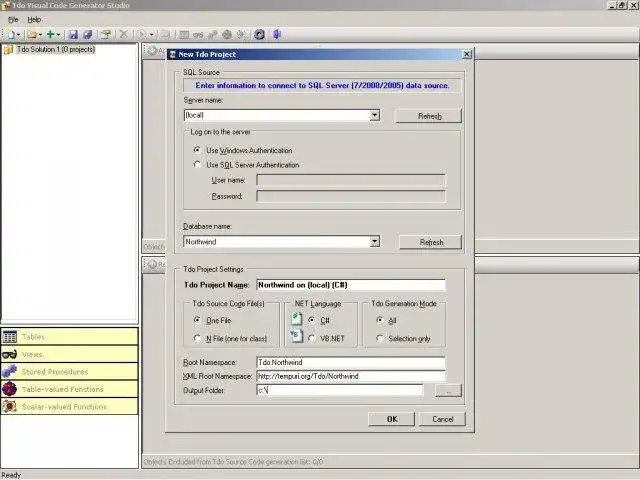640x480 pixels.
Task: Click the Scalar-valued Functions icon in sidebar
Action: 9,407
